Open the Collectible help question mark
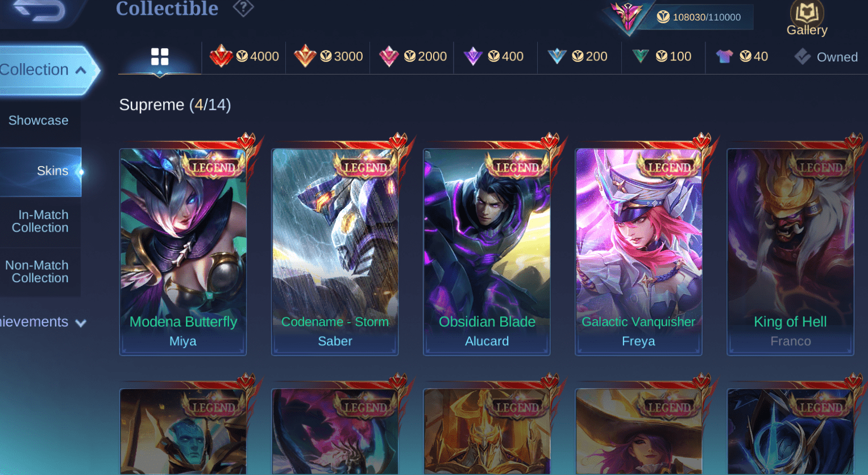868x475 pixels. click(x=243, y=8)
